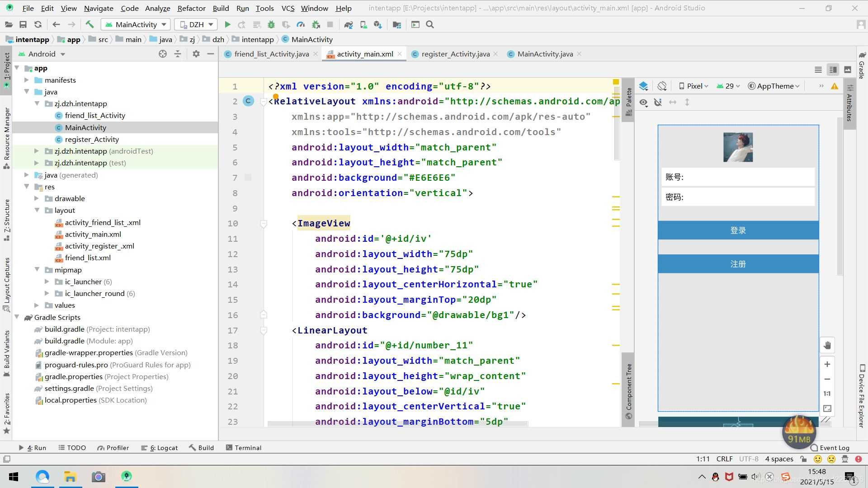Open the SDK Manager icon
Viewport: 868px width, 488px height.
tap(377, 24)
